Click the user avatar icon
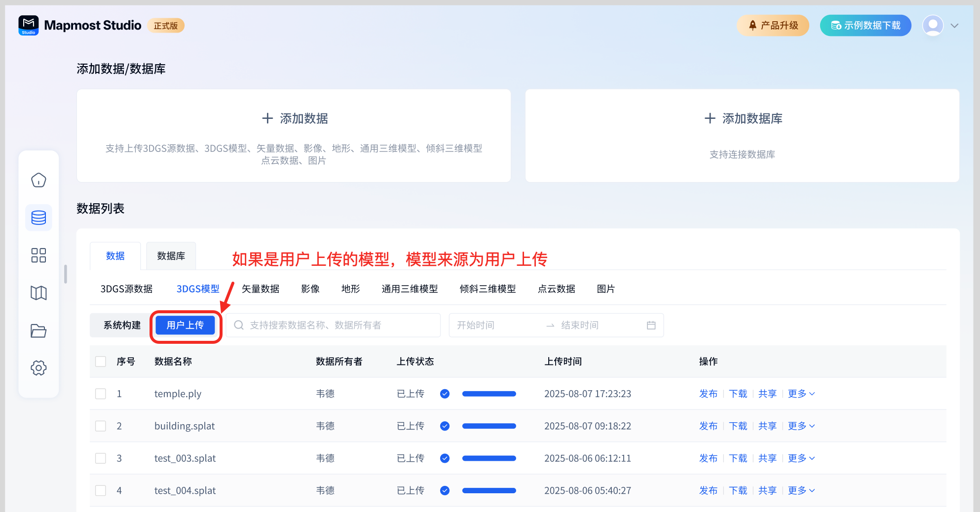 point(933,26)
